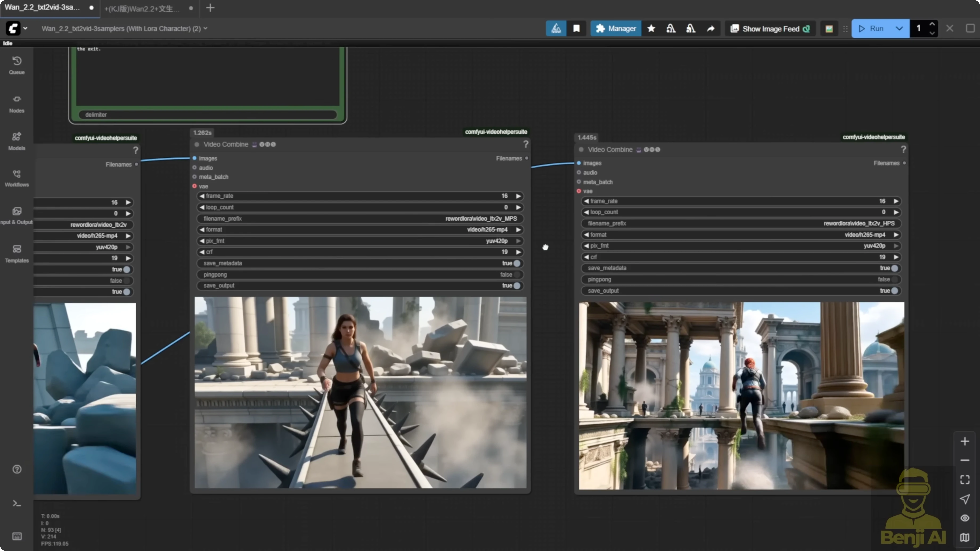
Task: Select the Wan_2.2_txt2vid-3sa workflow tab
Action: [x=42, y=8]
